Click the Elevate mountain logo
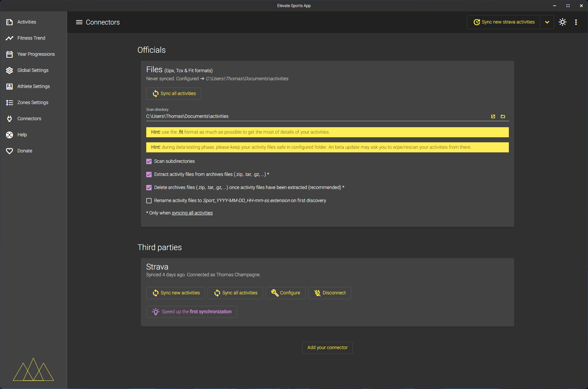This screenshot has height=389, width=588. (x=33, y=370)
